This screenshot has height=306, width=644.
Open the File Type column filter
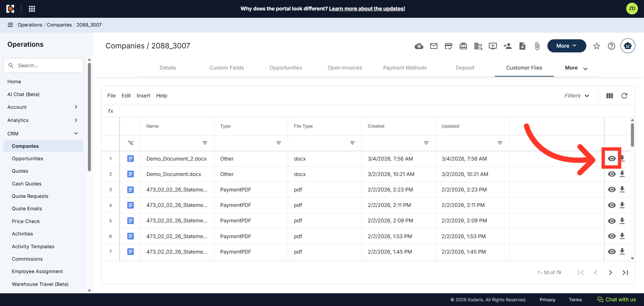[x=352, y=143]
